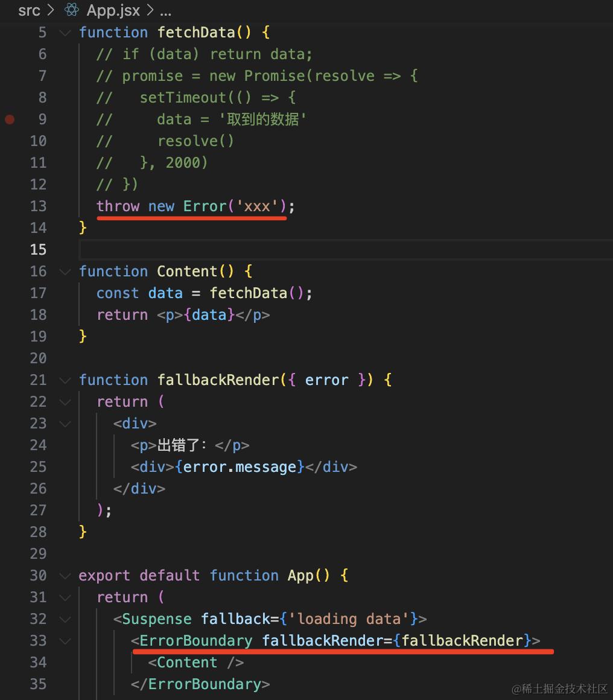The width and height of the screenshot is (613, 700).
Task: Fold the return block on line 22
Action: click(65, 402)
